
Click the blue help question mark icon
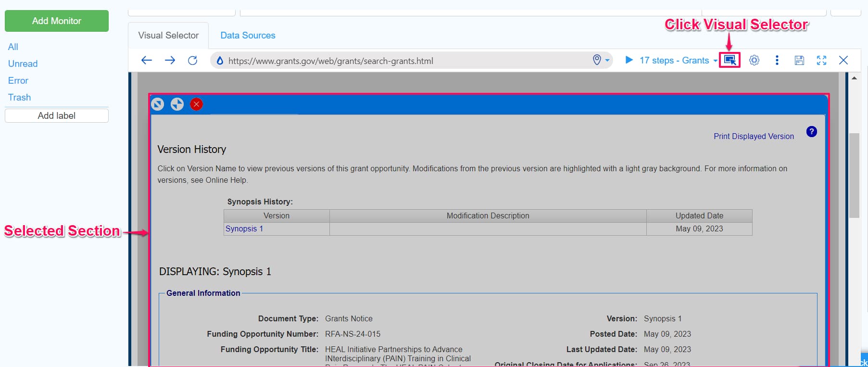click(x=811, y=132)
